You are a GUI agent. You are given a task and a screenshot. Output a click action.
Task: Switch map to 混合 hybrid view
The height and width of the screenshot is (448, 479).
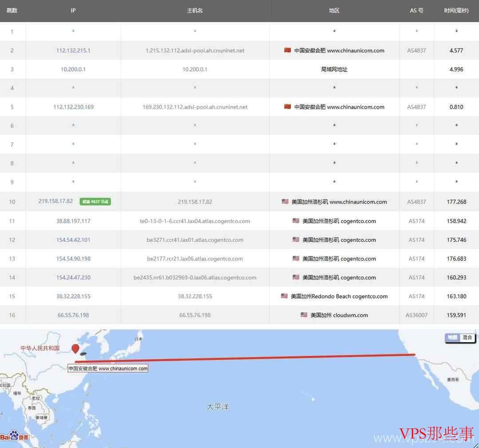click(467, 337)
